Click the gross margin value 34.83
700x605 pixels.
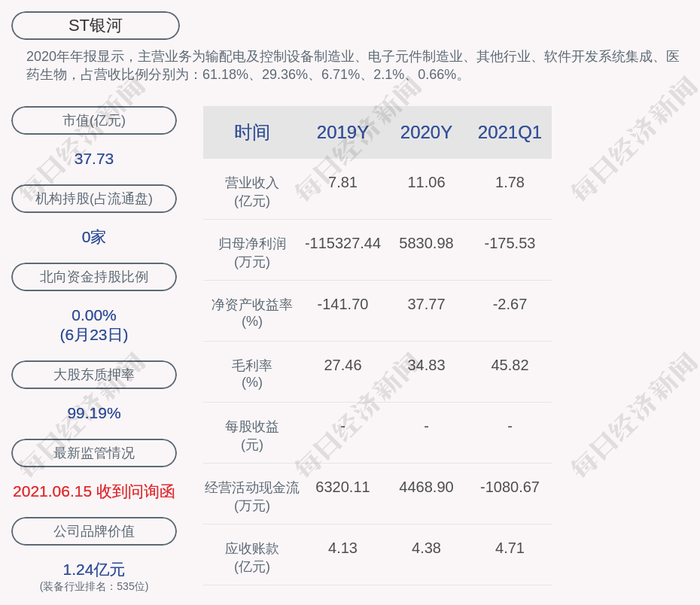(426, 366)
